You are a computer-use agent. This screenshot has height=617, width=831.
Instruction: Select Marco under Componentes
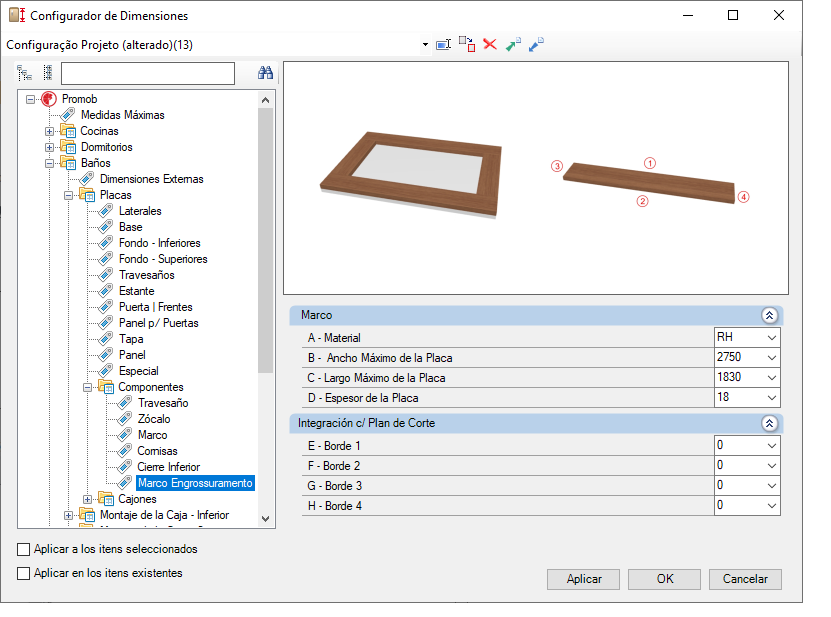(153, 435)
